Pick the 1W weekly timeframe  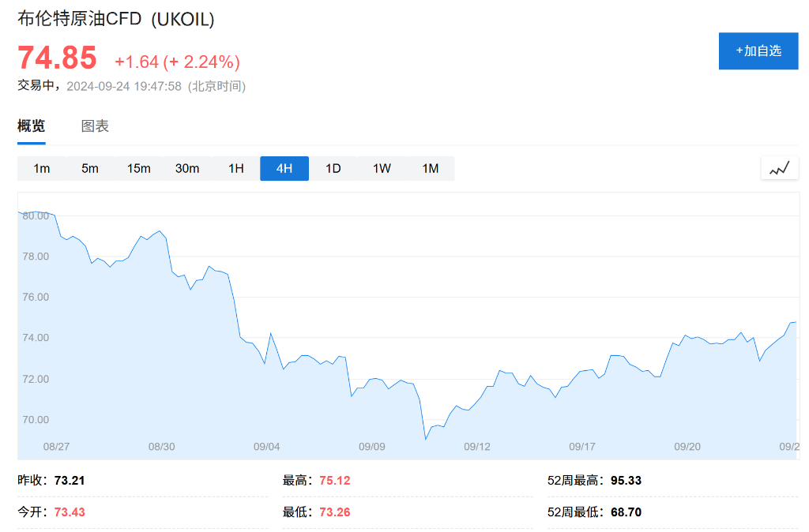382,168
